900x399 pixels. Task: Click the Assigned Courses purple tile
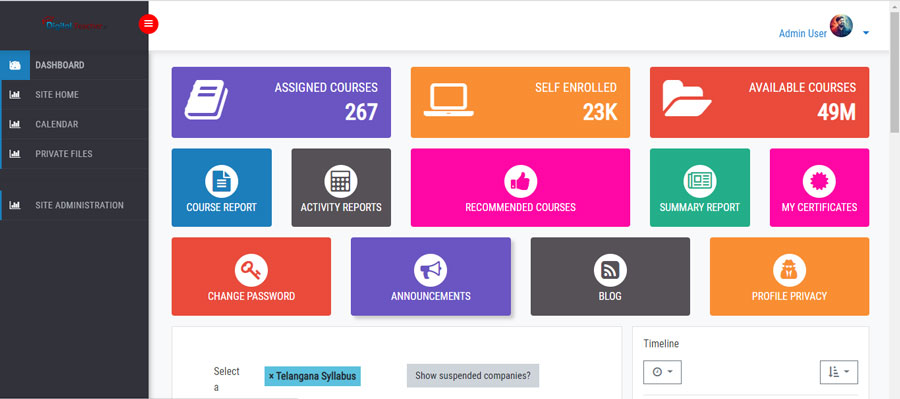(x=281, y=102)
